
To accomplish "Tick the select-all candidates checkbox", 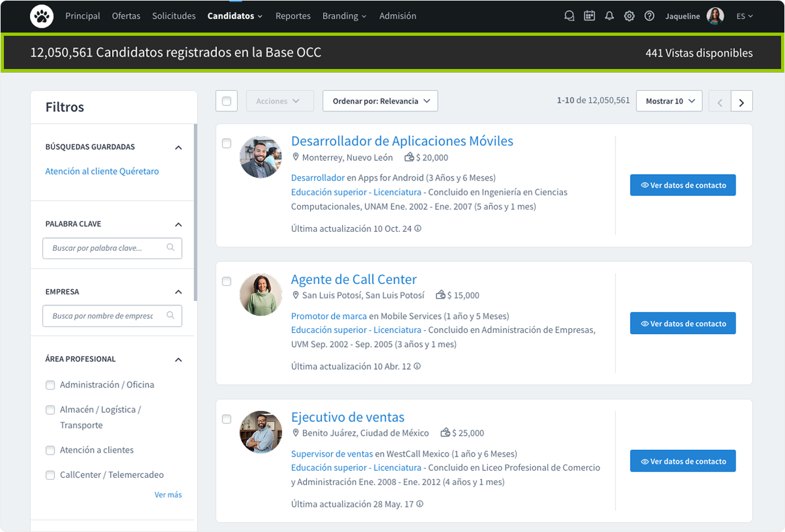I will pyautogui.click(x=227, y=101).
